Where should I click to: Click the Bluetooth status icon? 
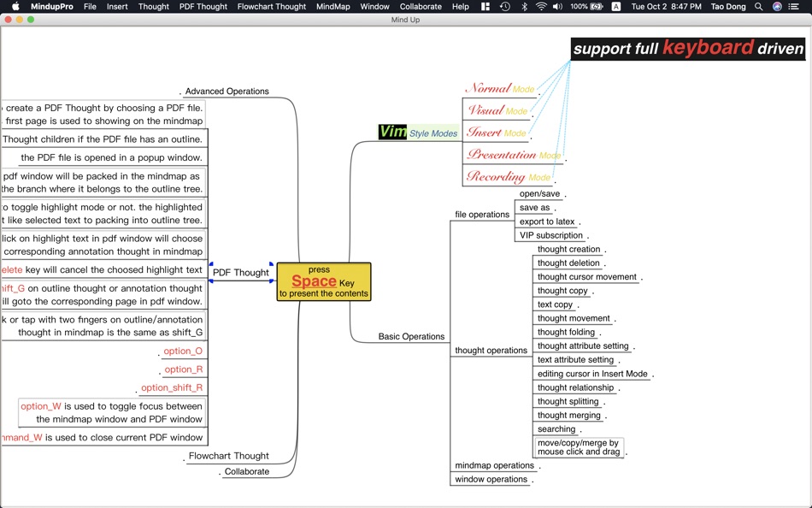pyautogui.click(x=524, y=7)
